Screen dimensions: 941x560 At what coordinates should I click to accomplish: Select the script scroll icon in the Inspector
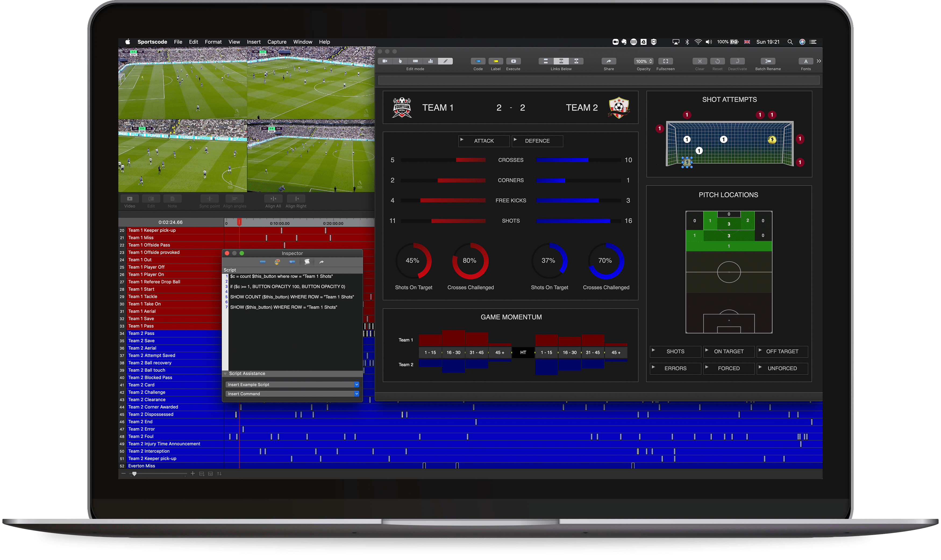(307, 262)
